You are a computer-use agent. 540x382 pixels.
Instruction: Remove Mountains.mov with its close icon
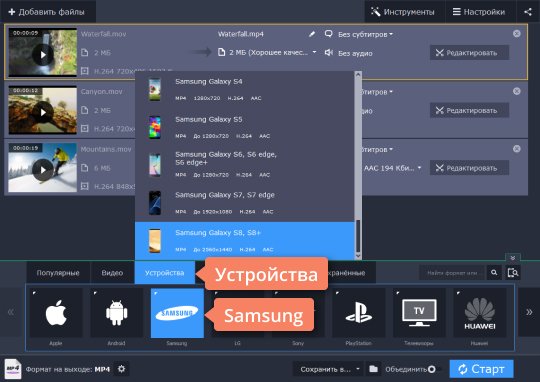coord(517,148)
